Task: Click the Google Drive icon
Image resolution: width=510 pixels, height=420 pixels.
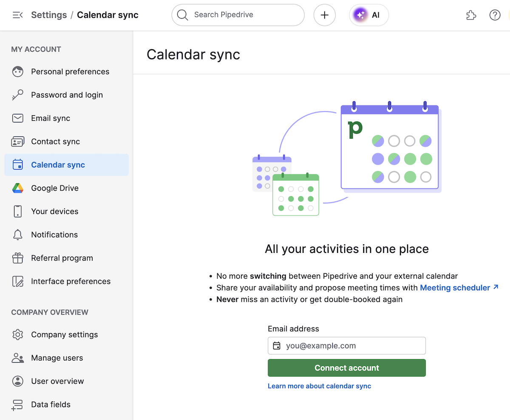Action: (x=18, y=188)
